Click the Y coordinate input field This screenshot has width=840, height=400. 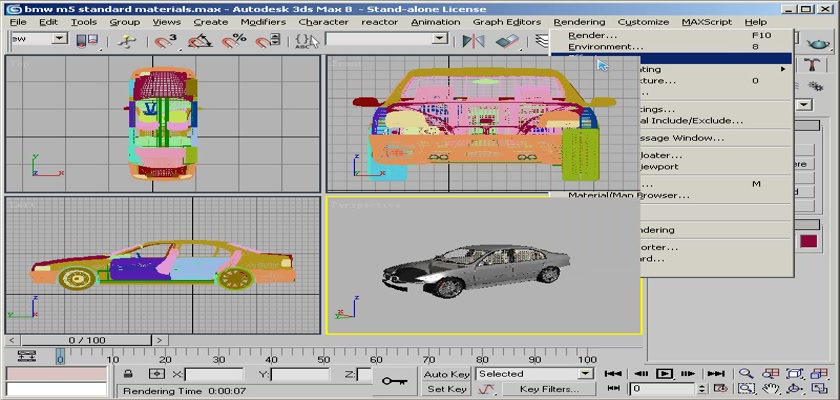coord(300,374)
